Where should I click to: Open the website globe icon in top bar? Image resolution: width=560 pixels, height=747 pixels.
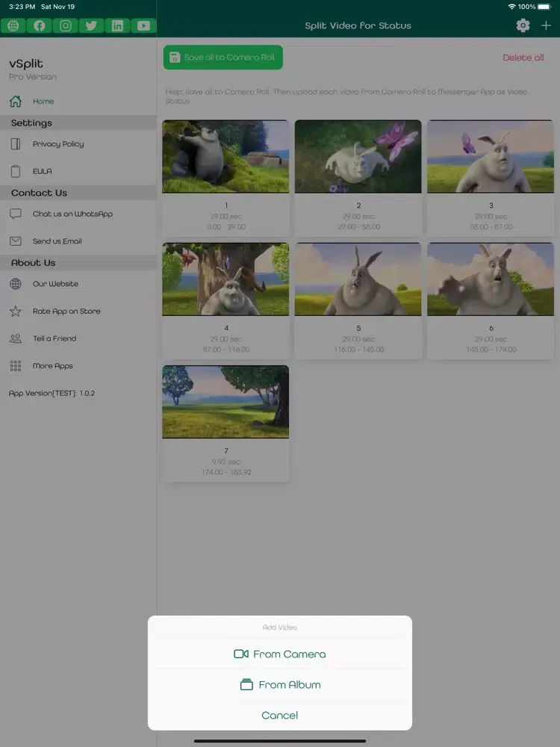(13, 25)
